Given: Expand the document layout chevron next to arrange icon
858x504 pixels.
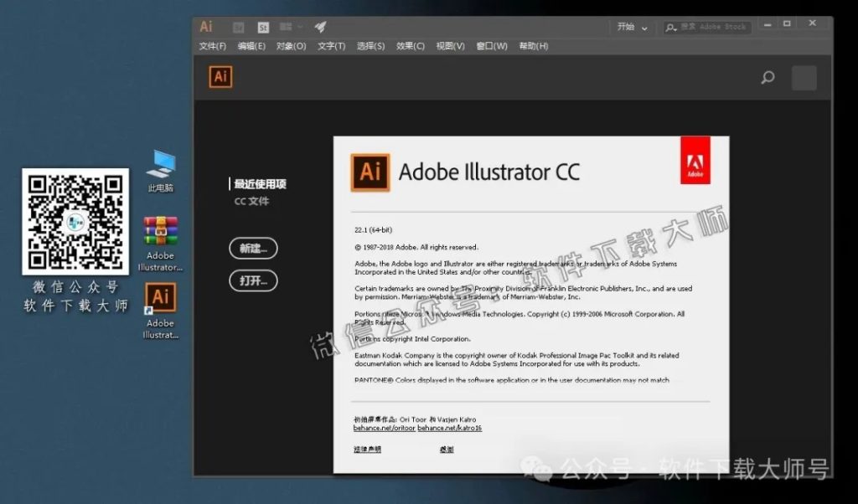Looking at the screenshot, I should tap(300, 27).
